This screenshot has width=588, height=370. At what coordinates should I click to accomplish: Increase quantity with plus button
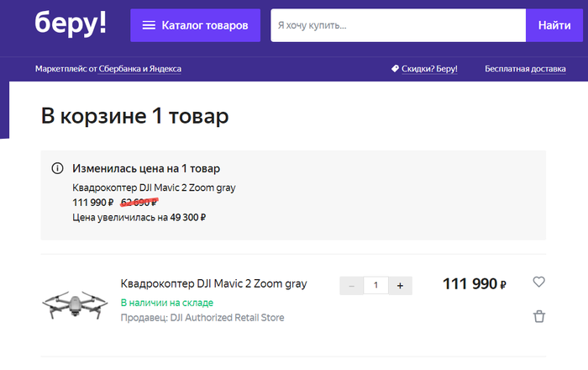(x=400, y=285)
